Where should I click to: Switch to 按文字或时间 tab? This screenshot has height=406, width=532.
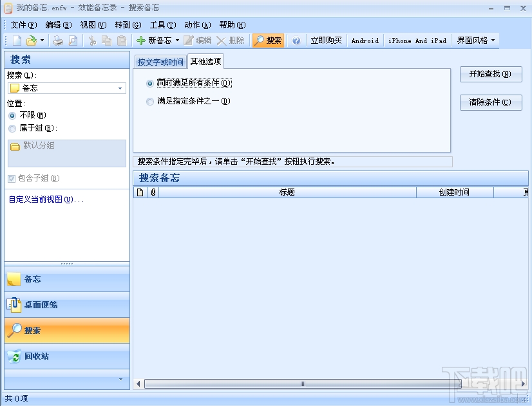(x=160, y=62)
